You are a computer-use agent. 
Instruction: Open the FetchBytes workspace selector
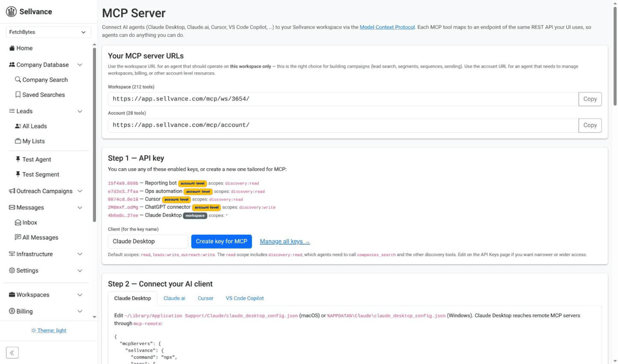(48, 32)
